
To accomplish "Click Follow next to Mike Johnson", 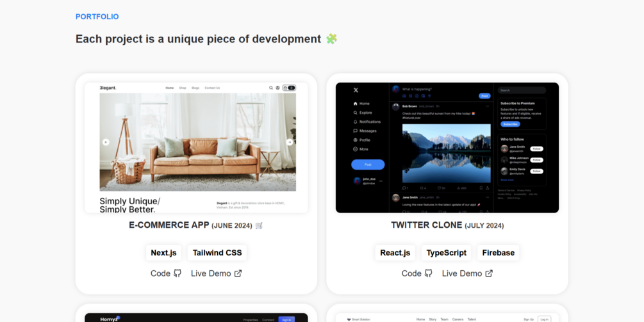I will [x=536, y=160].
